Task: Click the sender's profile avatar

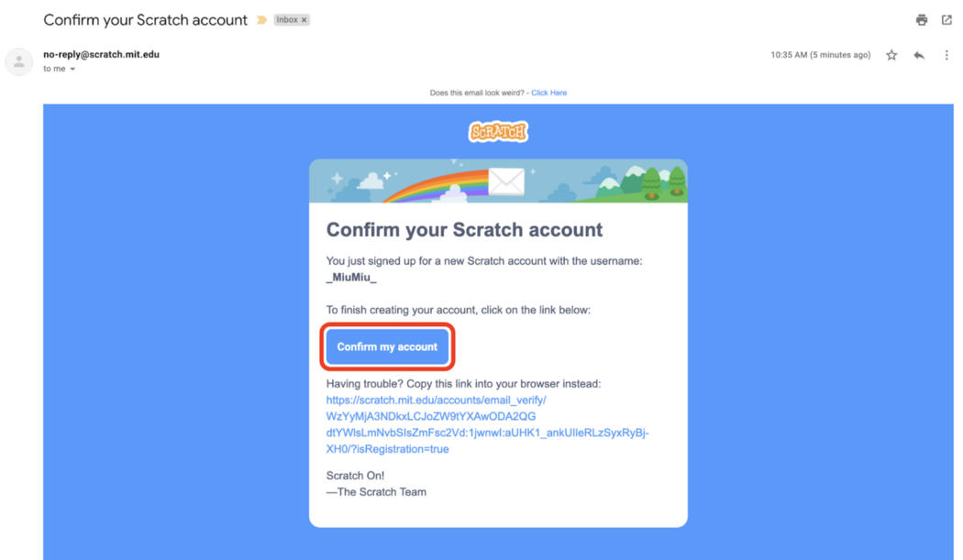Action: 19,61
